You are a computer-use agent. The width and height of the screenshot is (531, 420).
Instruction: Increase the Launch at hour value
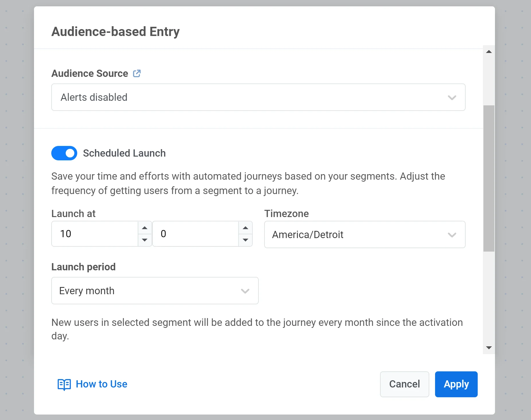coord(145,228)
